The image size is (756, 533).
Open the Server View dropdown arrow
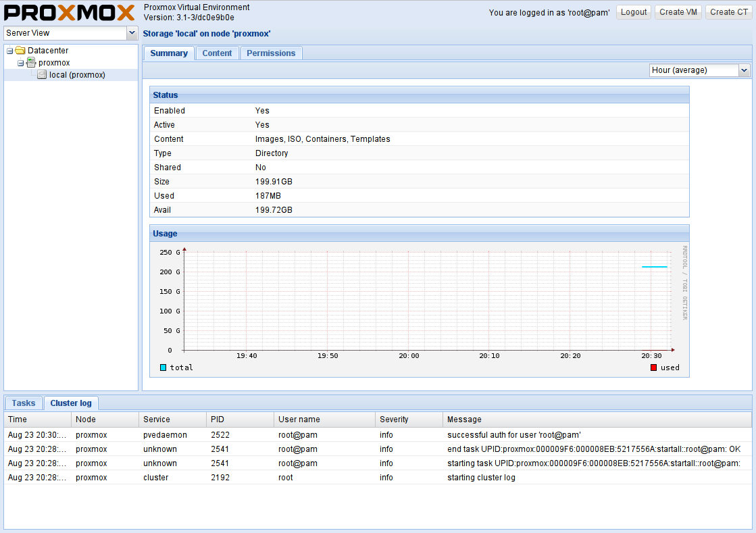(x=132, y=33)
